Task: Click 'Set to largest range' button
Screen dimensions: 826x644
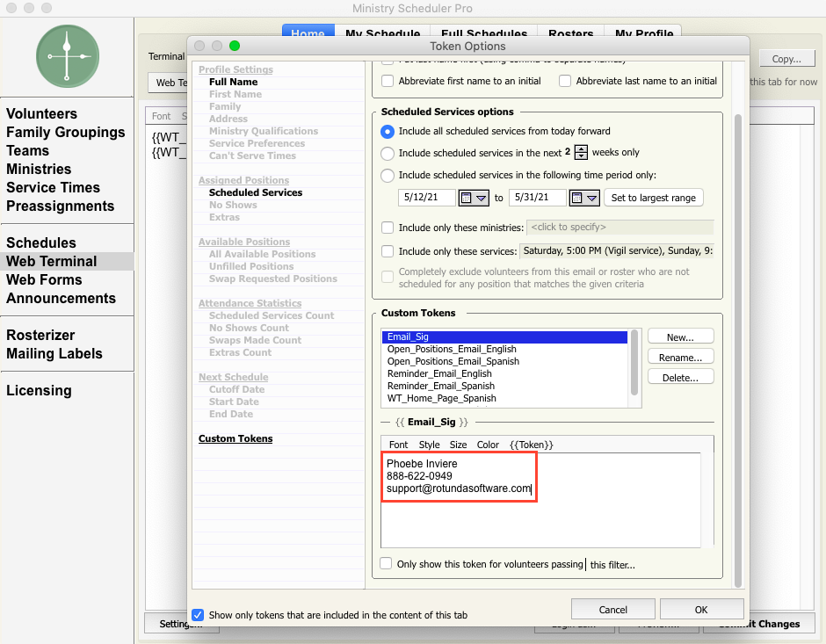Action: 653,198
